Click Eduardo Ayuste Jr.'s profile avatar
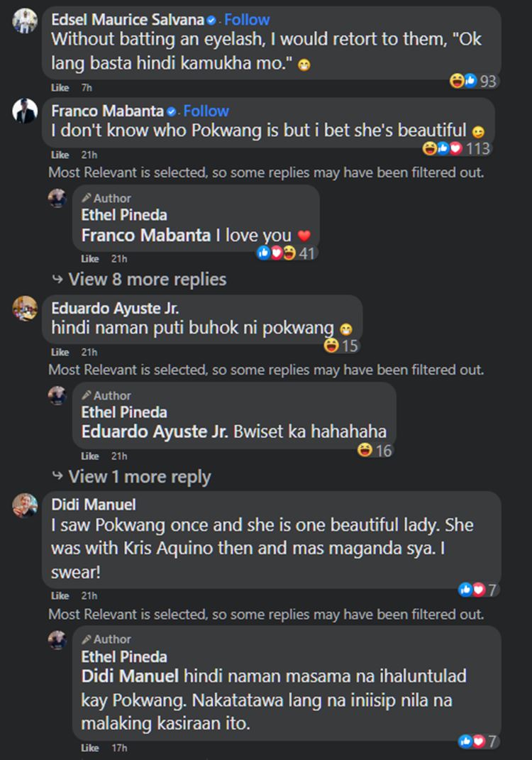Screen dimensions: 532x760 tap(26, 308)
